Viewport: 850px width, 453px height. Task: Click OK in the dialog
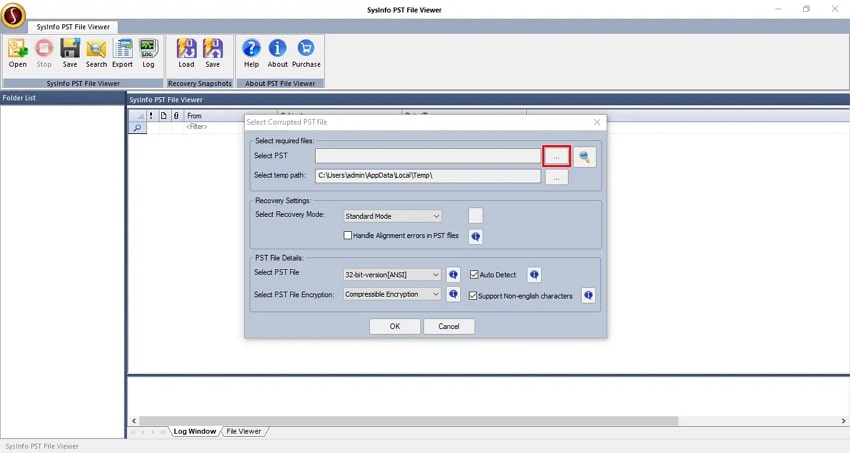click(x=395, y=326)
